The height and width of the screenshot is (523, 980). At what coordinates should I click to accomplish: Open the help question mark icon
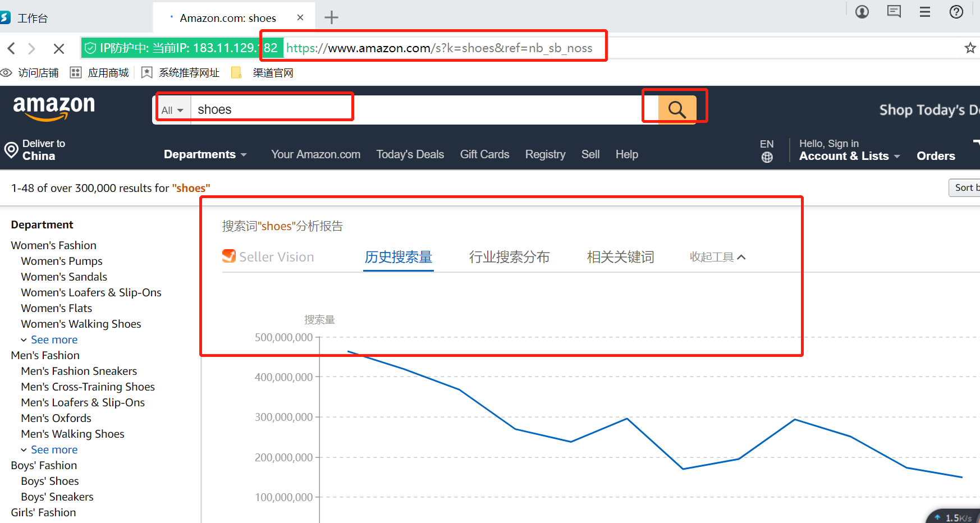pyautogui.click(x=956, y=12)
